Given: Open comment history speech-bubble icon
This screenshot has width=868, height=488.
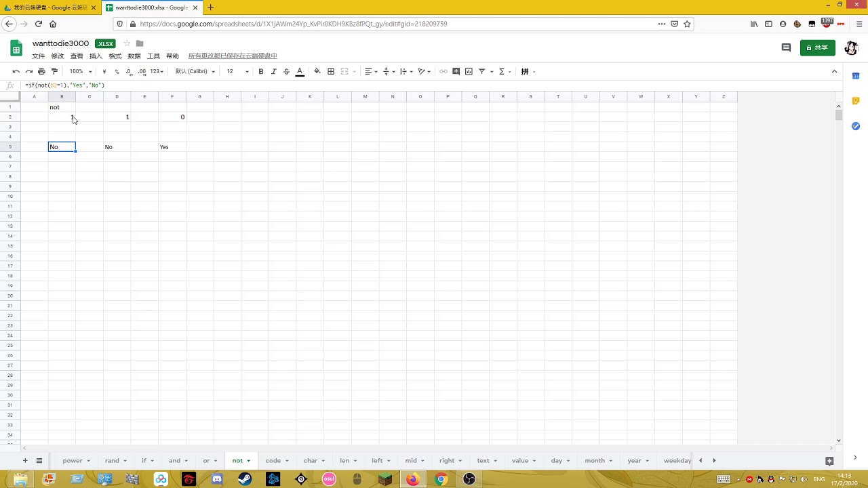Looking at the screenshot, I should pos(786,47).
